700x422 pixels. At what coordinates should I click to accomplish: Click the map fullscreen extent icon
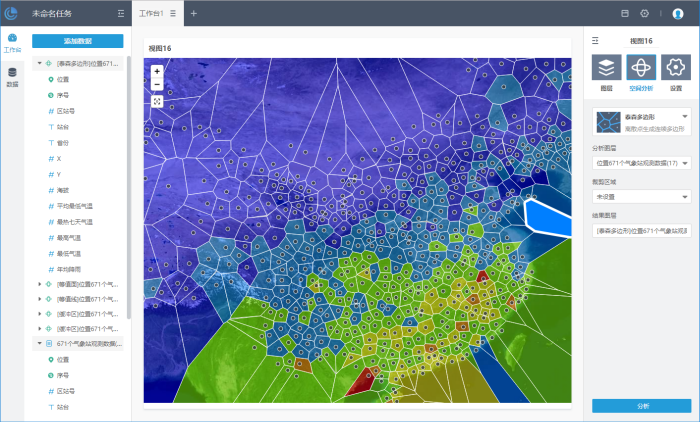[x=157, y=101]
